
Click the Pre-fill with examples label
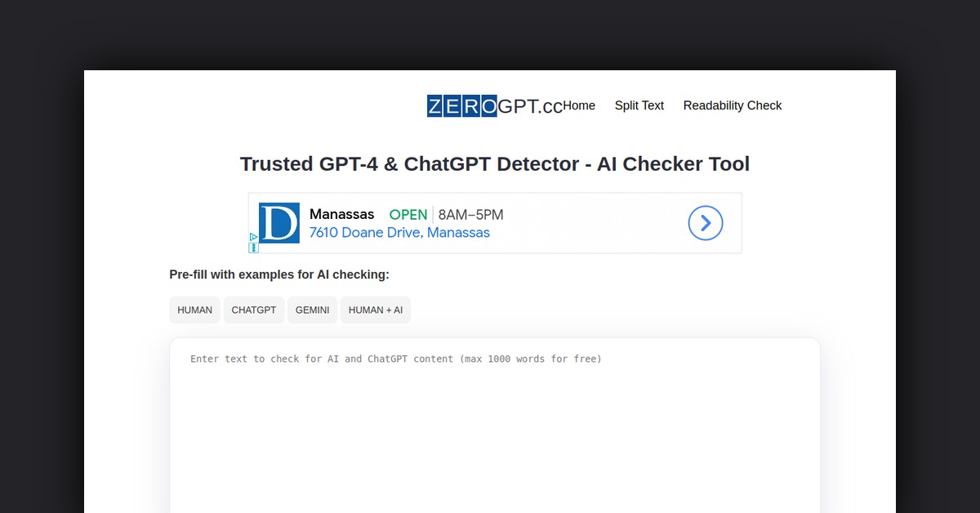pos(279,274)
